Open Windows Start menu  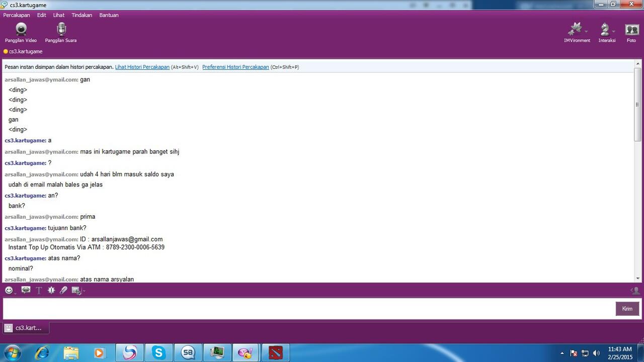coord(12,352)
